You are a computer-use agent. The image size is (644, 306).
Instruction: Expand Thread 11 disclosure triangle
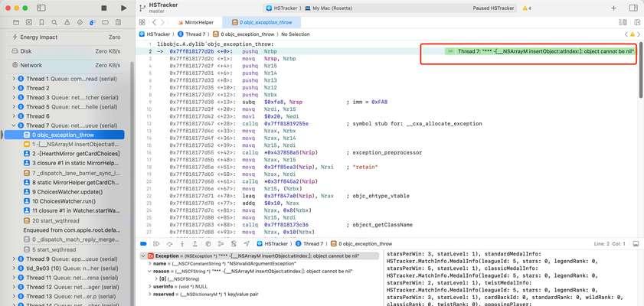[14, 278]
